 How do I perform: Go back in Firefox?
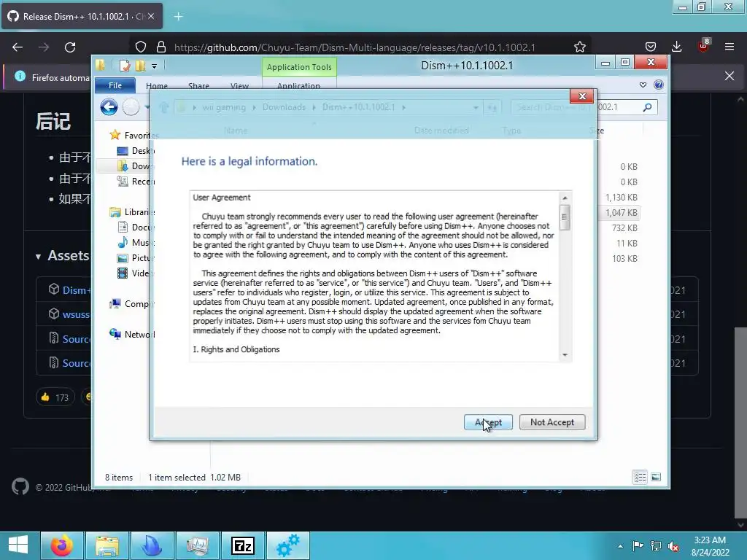tap(18, 47)
